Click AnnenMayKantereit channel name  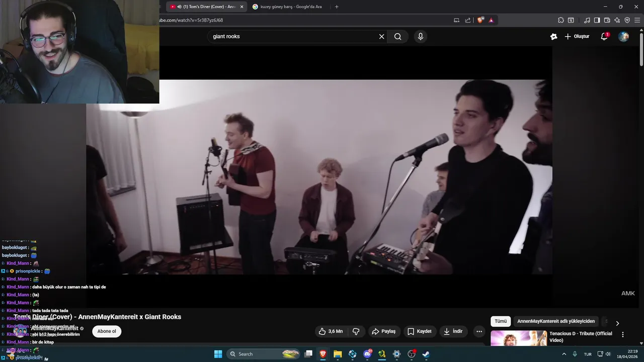pos(55,328)
